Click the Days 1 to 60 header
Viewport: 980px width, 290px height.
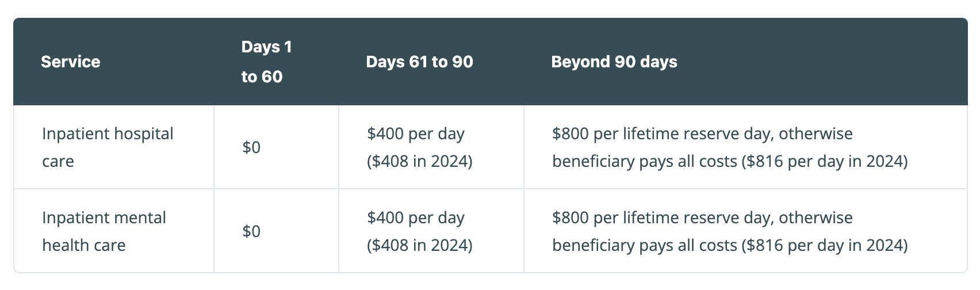point(267,62)
